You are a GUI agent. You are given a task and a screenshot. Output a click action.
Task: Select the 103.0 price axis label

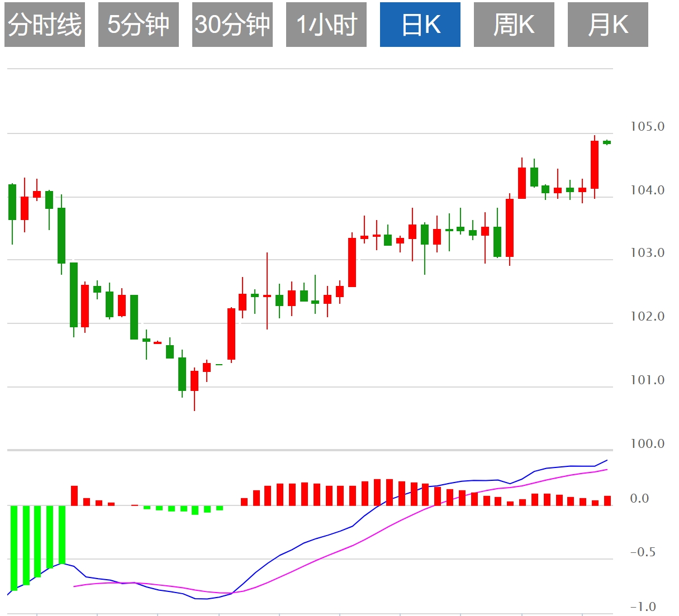647,253
